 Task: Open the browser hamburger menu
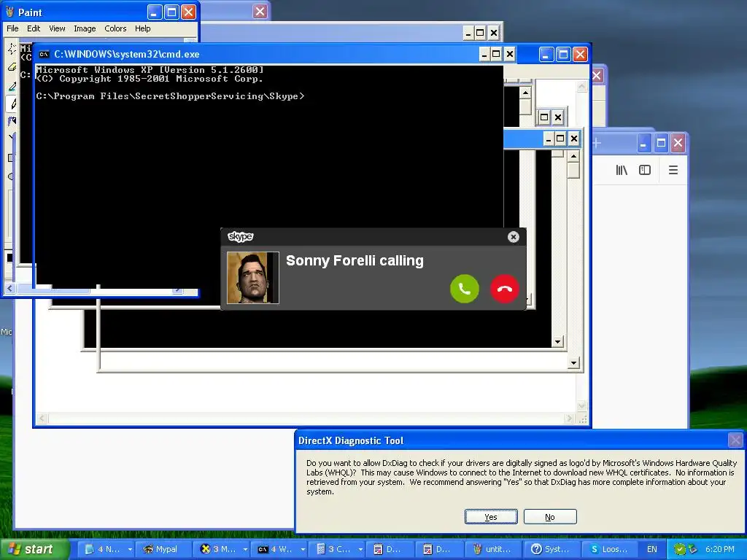pos(673,170)
